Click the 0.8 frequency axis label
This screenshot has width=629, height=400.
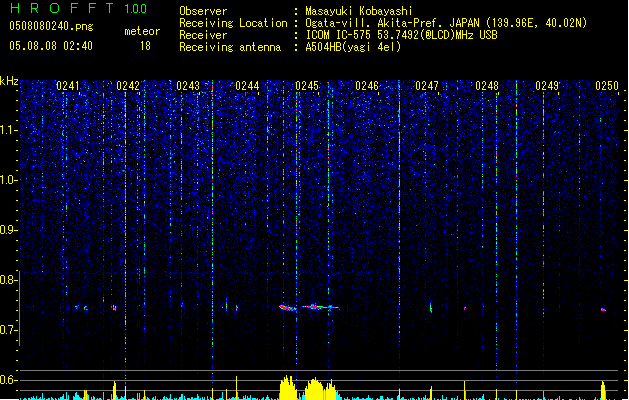pyautogui.click(x=8, y=280)
